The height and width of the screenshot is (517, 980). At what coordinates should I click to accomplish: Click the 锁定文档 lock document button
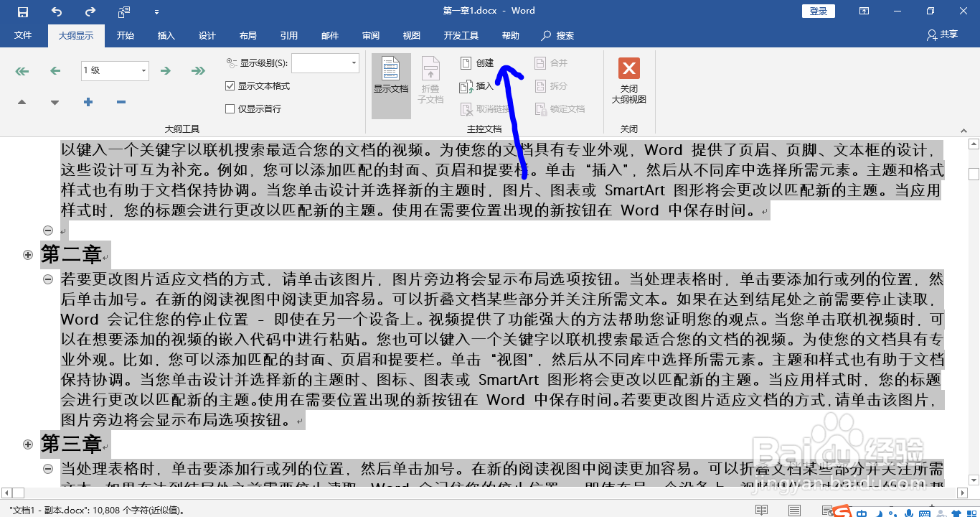[560, 109]
